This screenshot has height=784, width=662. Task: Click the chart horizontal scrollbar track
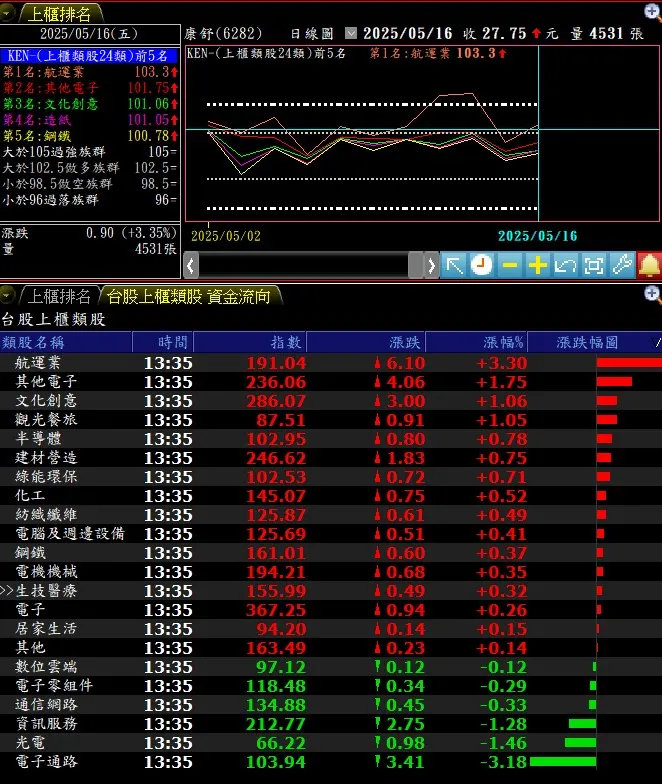click(304, 265)
